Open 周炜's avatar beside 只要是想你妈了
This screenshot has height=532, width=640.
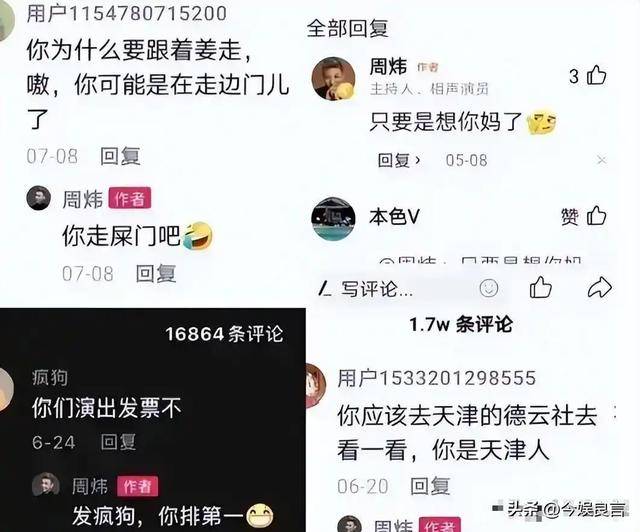(333, 78)
